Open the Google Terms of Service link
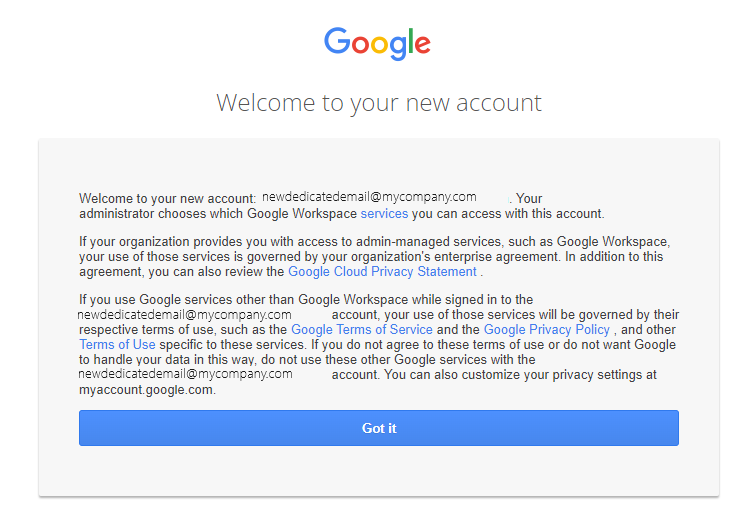The height and width of the screenshot is (519, 755). [x=362, y=329]
